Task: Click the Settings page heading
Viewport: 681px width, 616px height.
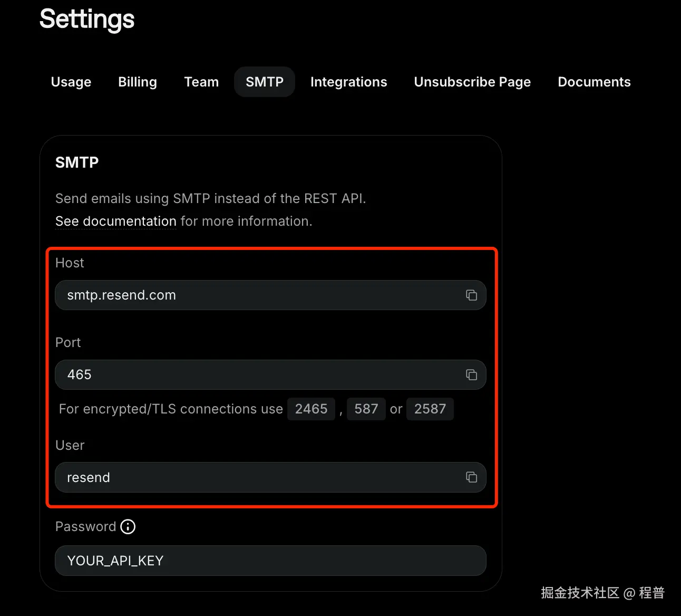Action: 87,20
